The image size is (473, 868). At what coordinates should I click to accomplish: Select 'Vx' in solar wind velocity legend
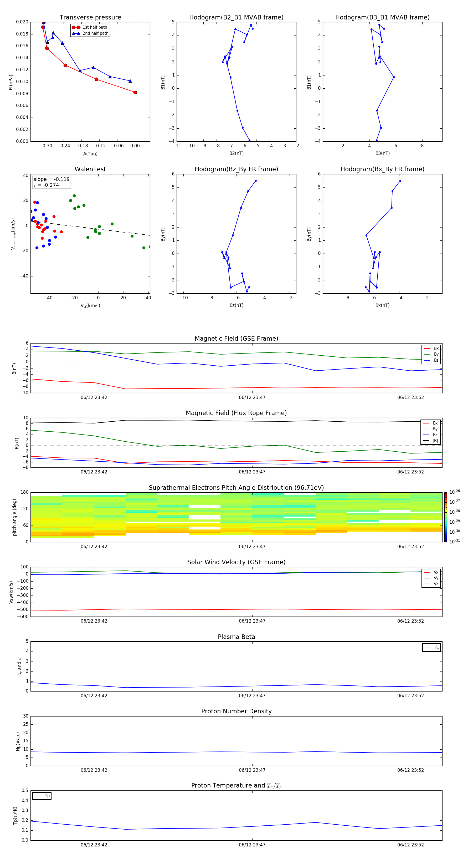click(x=431, y=573)
